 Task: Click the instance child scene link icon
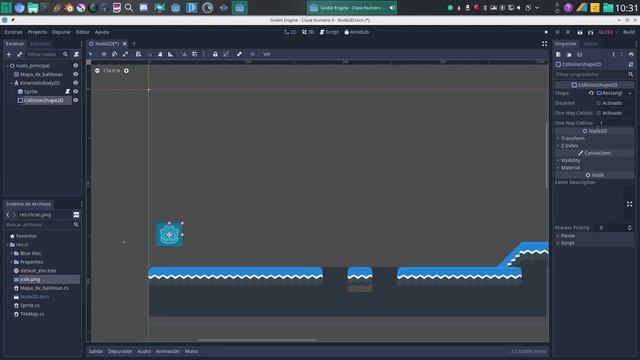19,54
